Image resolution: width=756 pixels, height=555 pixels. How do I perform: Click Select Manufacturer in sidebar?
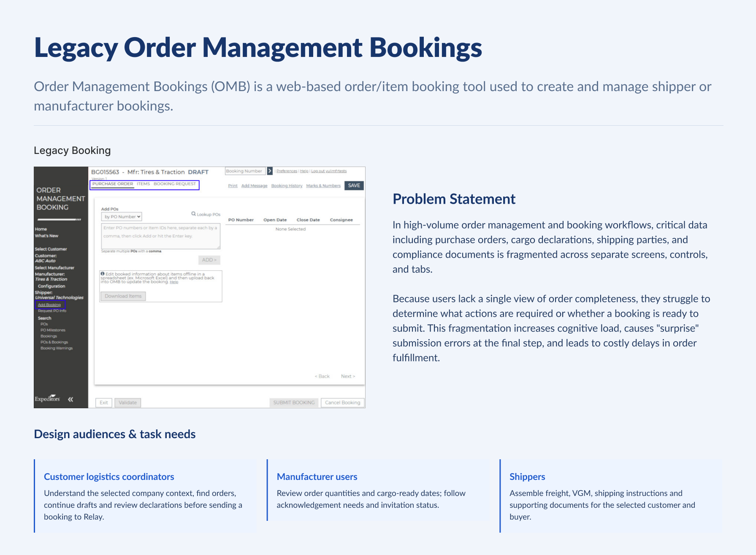pos(54,267)
